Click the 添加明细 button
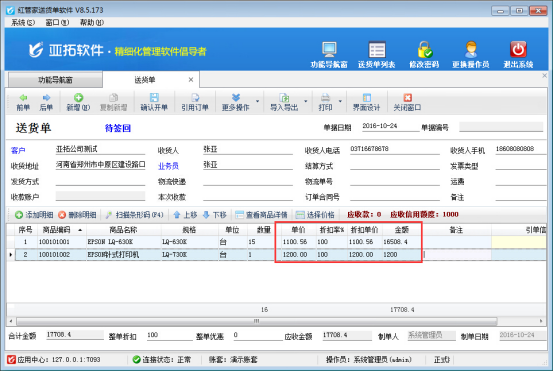The image size is (553, 371). coord(34,215)
